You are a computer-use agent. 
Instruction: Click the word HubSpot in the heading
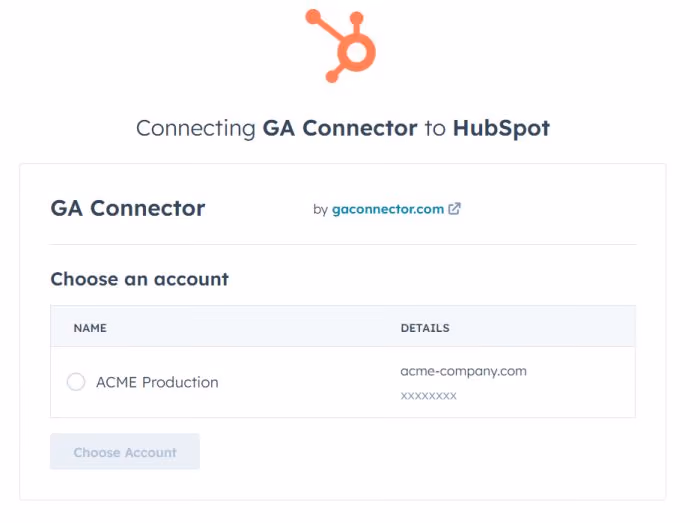click(x=501, y=129)
